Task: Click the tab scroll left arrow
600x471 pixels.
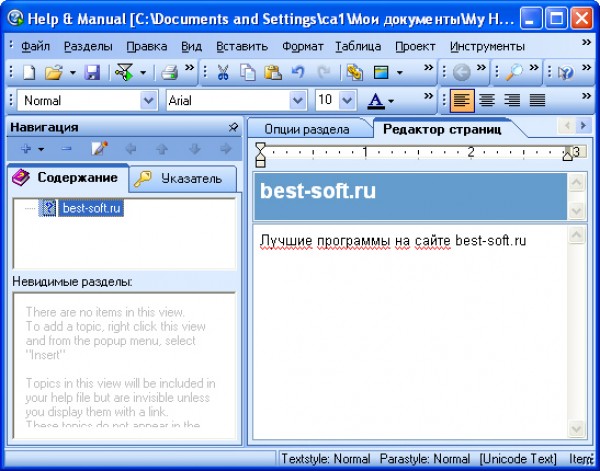Action: coord(567,125)
